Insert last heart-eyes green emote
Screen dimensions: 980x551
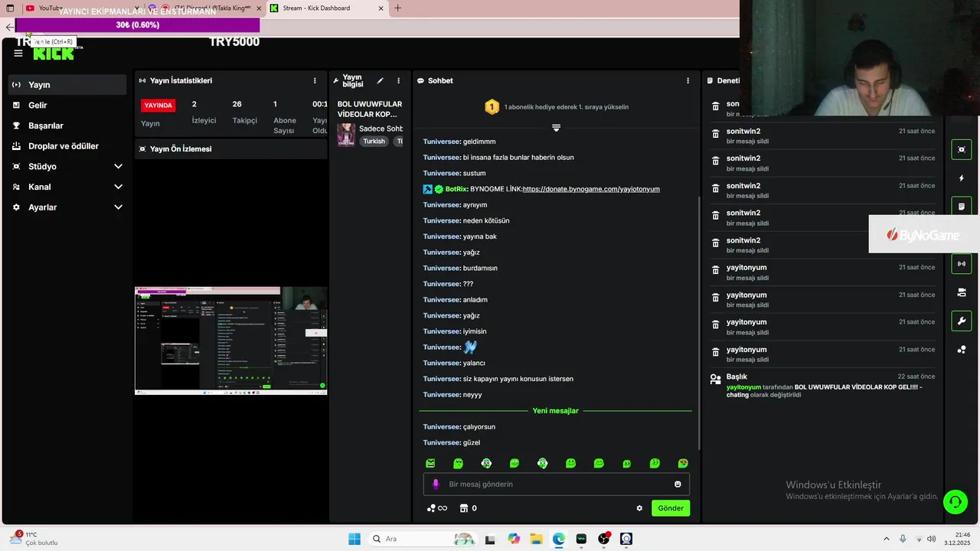(x=683, y=463)
